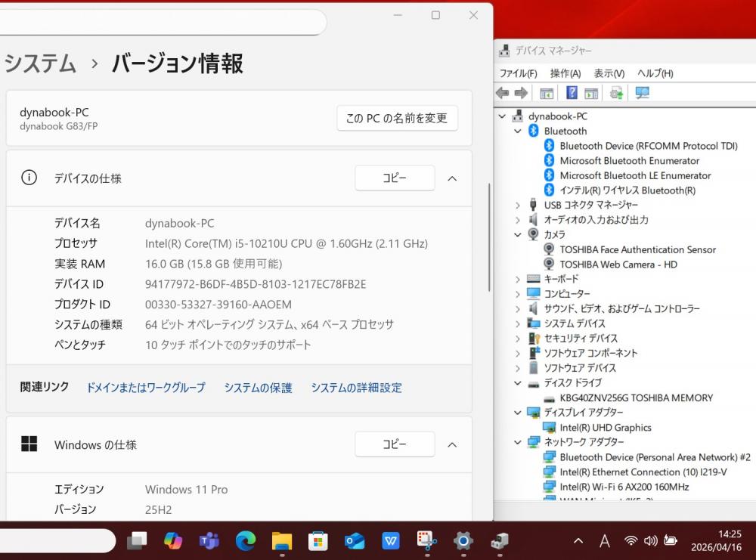Screen dimensions: 756x560
Task: Launch Copilot from the taskbar
Action: click(173, 540)
